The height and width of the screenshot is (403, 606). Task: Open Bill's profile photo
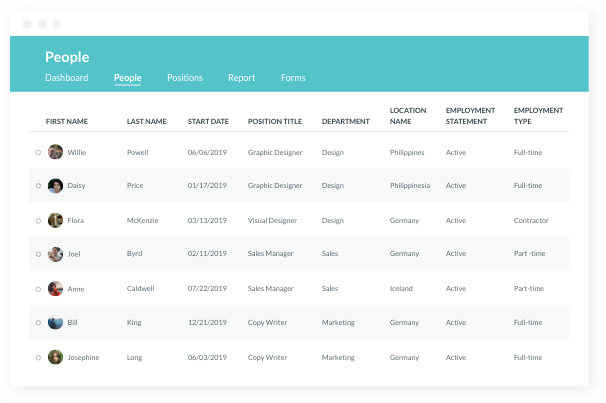(x=55, y=323)
